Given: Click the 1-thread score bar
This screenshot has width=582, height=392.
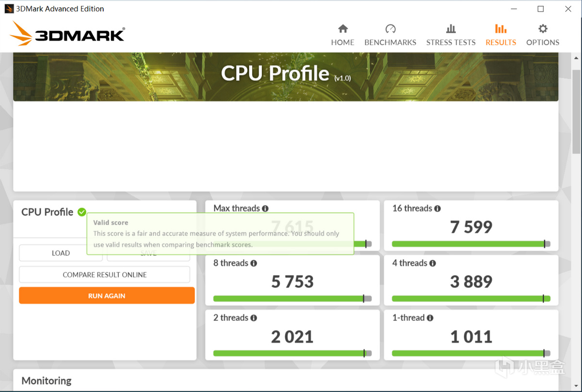Looking at the screenshot, I should pos(471,353).
